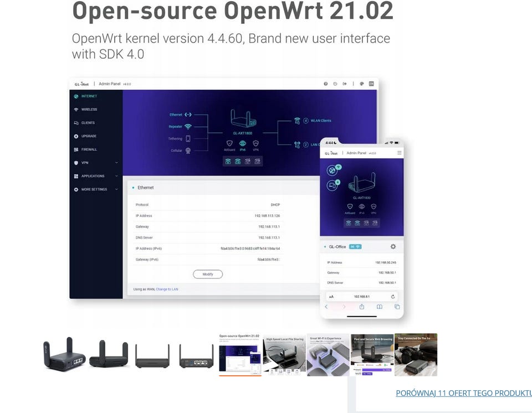Expand the APPLICATIONS chevron in the sidebar

coord(116,176)
